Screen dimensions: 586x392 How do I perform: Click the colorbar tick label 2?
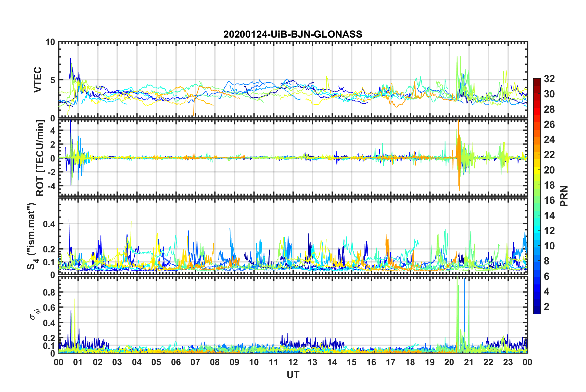click(x=547, y=307)
